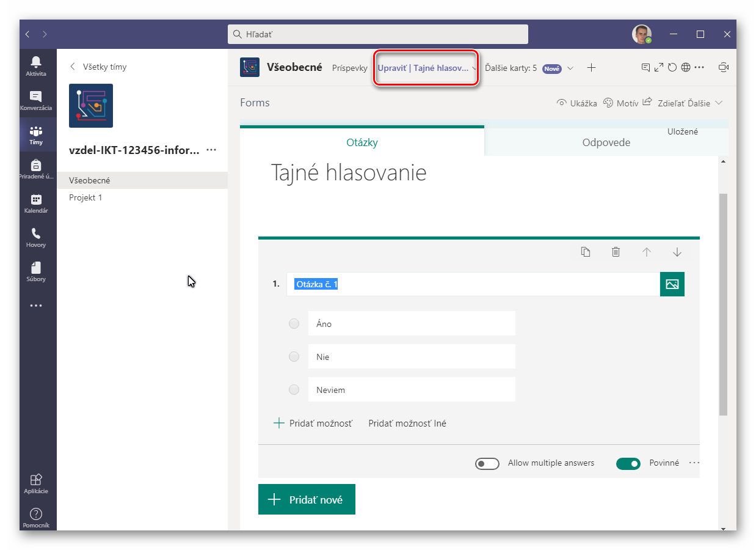Screen dimensions: 756x550
Task: Open Motív theme palette
Action: pyautogui.click(x=620, y=103)
